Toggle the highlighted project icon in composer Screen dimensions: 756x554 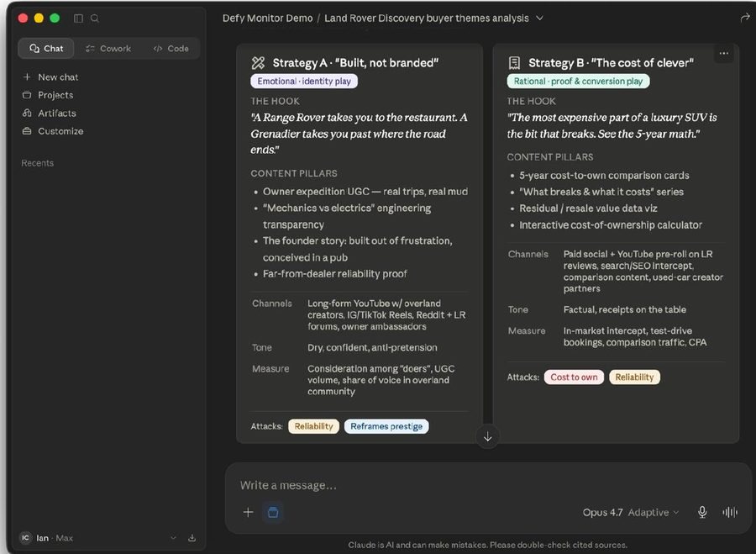tap(273, 512)
